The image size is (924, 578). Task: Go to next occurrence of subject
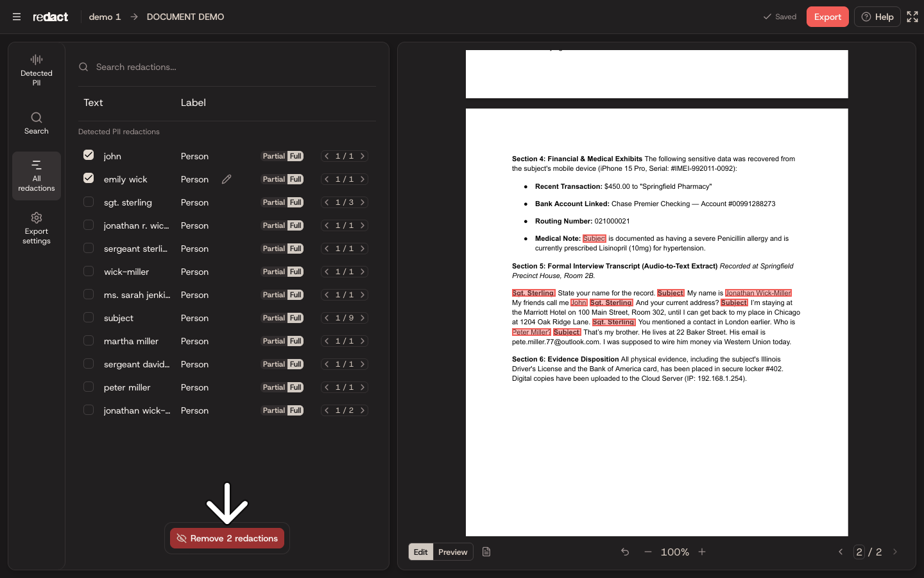pos(363,318)
